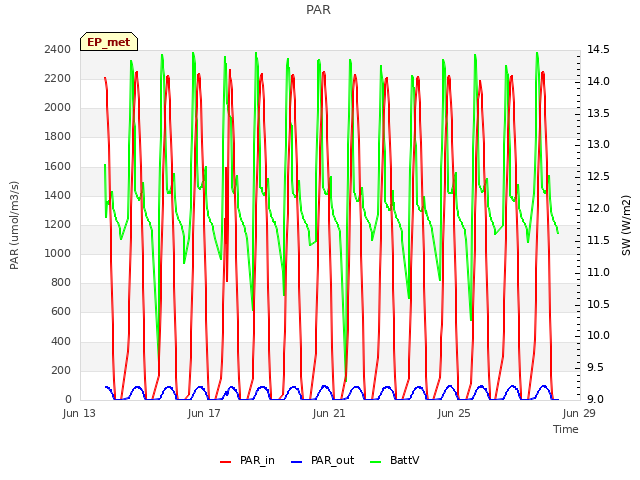
Task: Click the 1400 left axis tick label
Action: point(58,196)
